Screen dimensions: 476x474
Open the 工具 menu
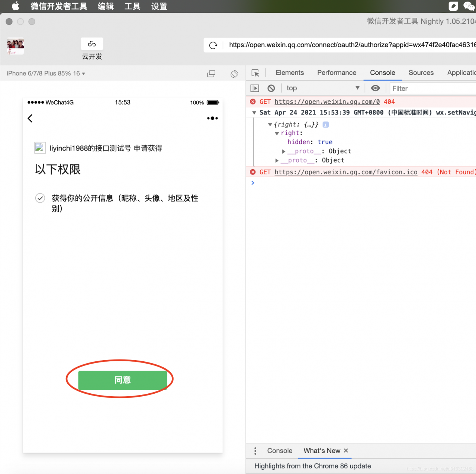132,6
